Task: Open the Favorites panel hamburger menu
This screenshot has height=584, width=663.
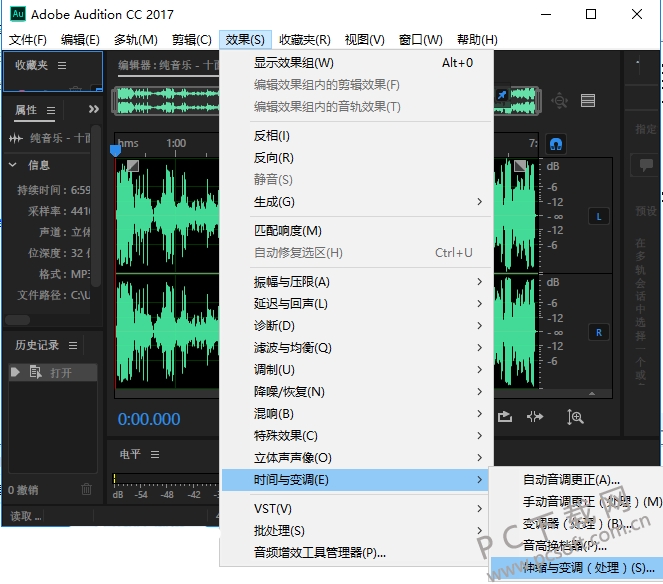Action: (62, 65)
